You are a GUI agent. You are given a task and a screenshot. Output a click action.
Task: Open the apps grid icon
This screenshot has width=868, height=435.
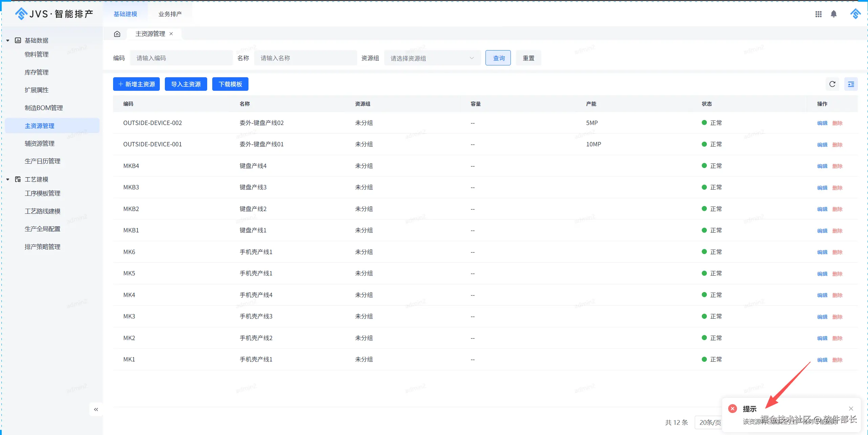click(x=818, y=14)
